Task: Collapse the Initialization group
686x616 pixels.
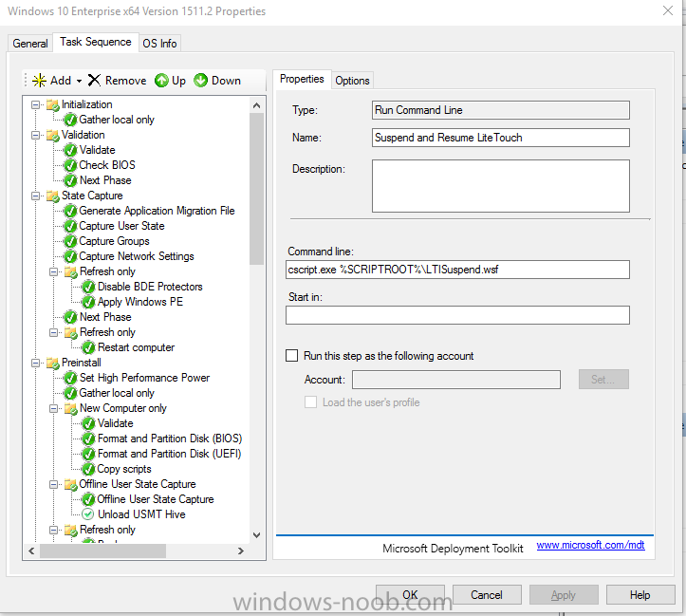Action: (35, 104)
